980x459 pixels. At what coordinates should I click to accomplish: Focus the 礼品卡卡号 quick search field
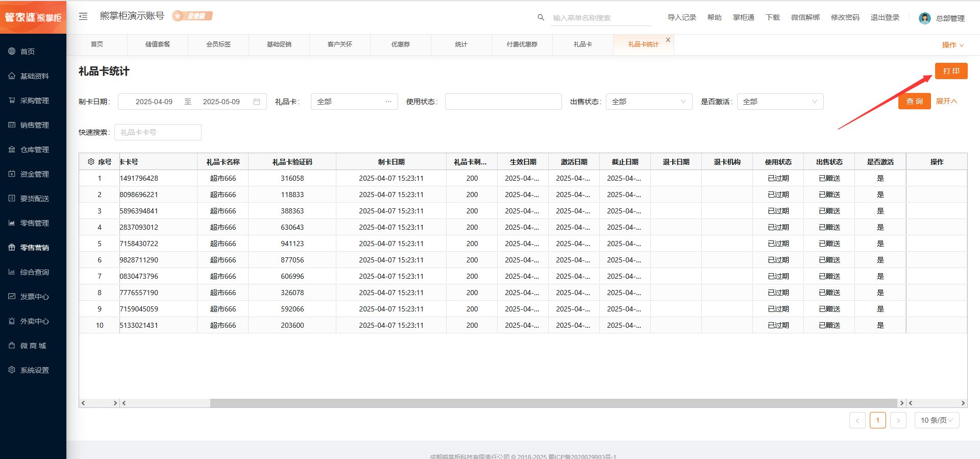click(158, 132)
